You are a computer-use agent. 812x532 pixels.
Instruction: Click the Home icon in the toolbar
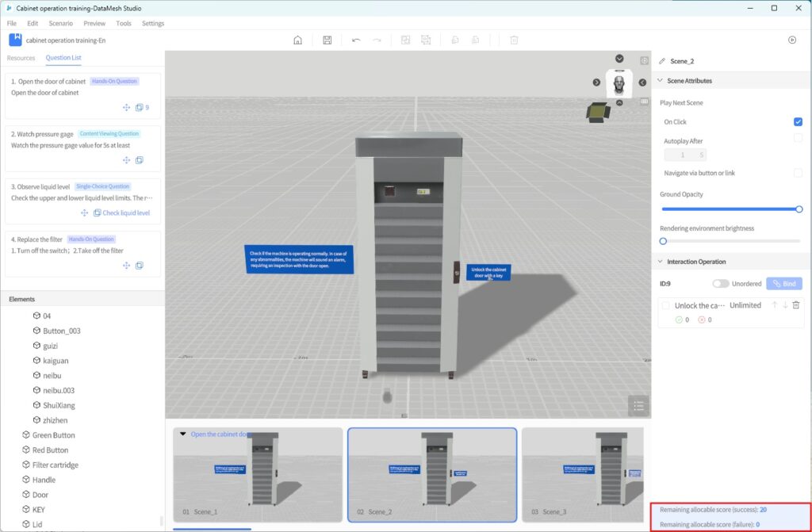(x=297, y=40)
